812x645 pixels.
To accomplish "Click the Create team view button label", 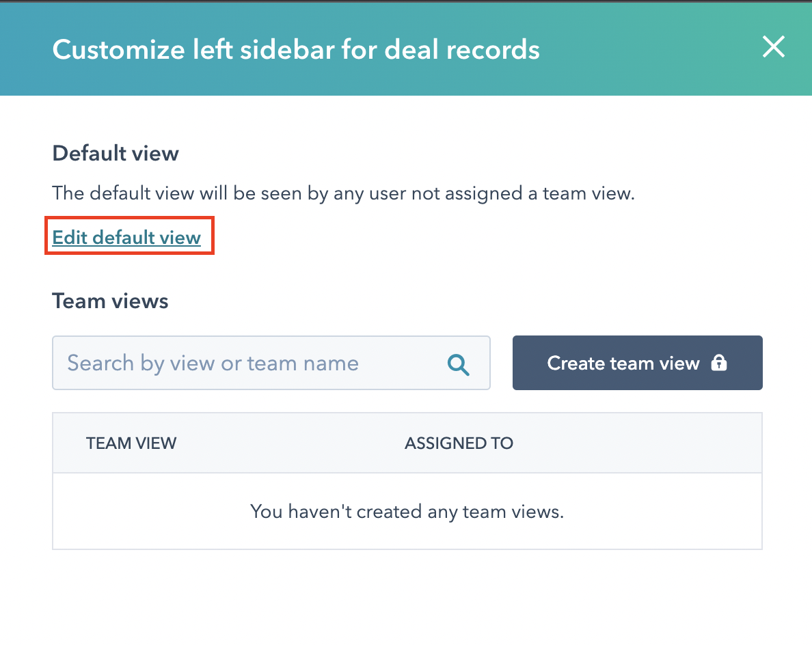I will click(623, 363).
